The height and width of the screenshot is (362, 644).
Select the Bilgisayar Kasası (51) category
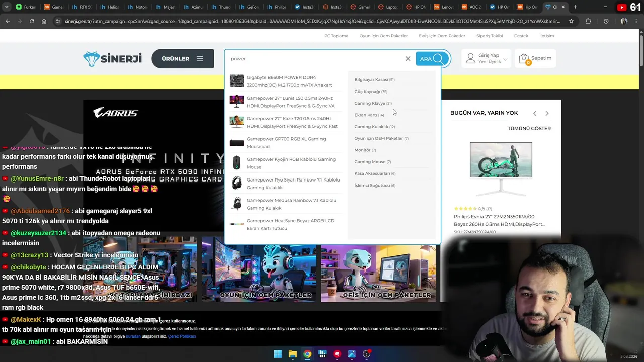point(374,79)
